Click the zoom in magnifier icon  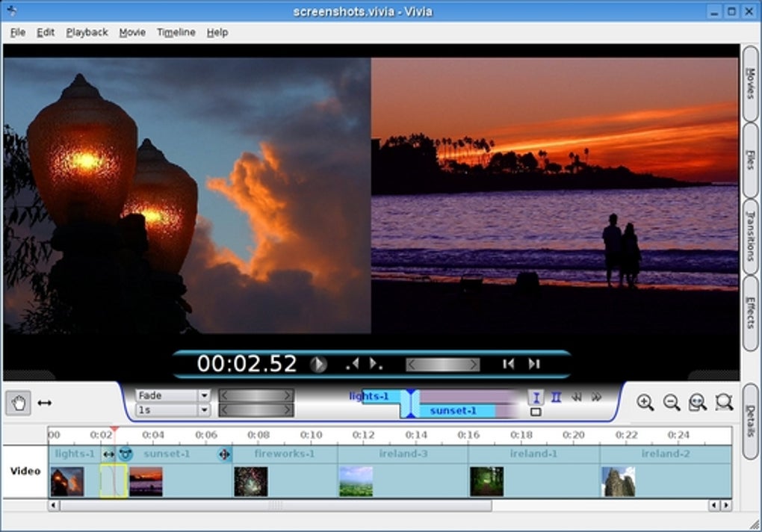pyautogui.click(x=645, y=402)
